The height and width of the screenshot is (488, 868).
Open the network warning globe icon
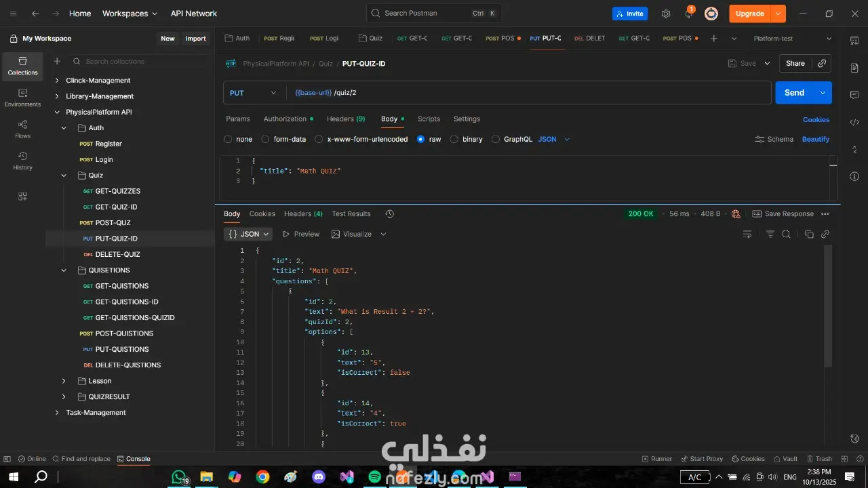click(x=736, y=213)
